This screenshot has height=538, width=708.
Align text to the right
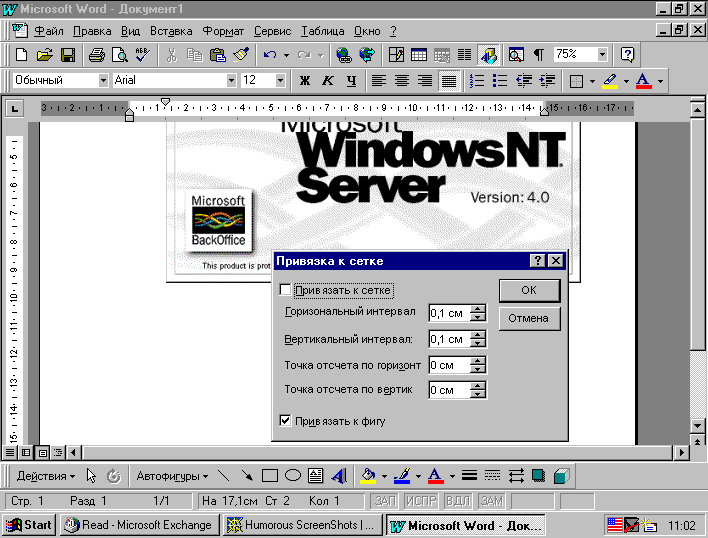[425, 81]
